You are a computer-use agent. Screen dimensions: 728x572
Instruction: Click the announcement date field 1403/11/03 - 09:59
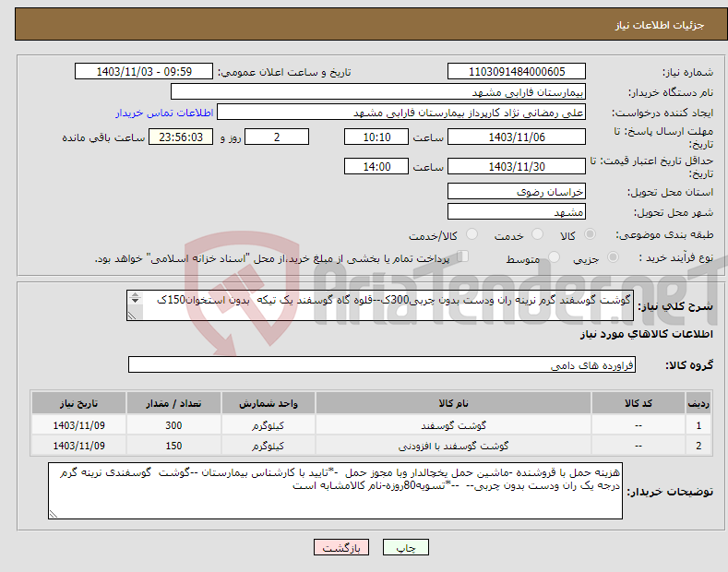tap(144, 72)
